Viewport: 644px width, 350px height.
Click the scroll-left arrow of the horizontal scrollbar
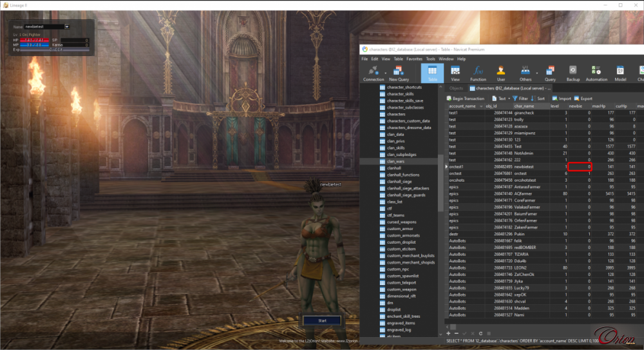448,327
